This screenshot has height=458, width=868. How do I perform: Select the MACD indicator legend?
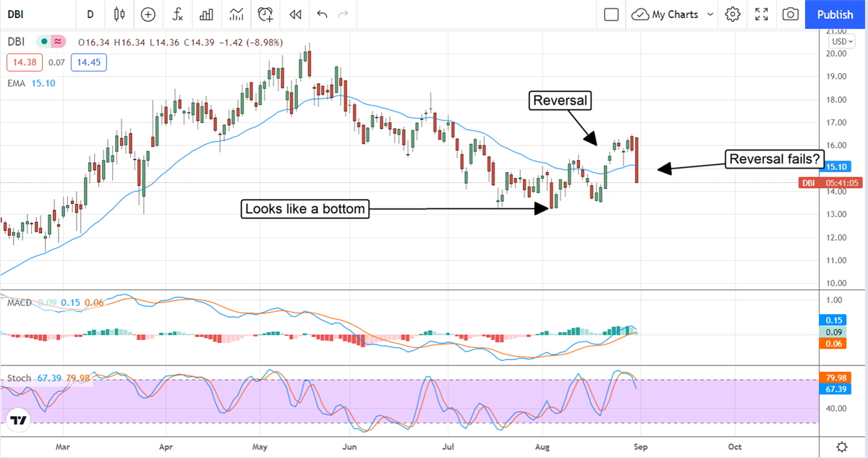click(x=55, y=302)
